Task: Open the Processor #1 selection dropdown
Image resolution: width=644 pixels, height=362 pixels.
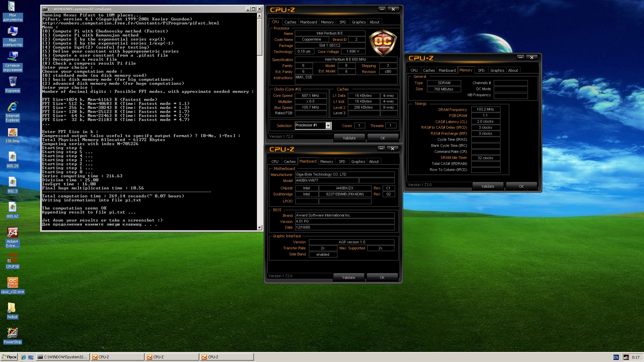Action: 328,126
